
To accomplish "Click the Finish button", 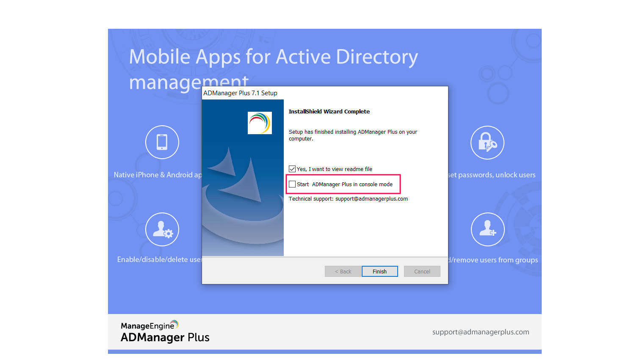I will tap(379, 271).
